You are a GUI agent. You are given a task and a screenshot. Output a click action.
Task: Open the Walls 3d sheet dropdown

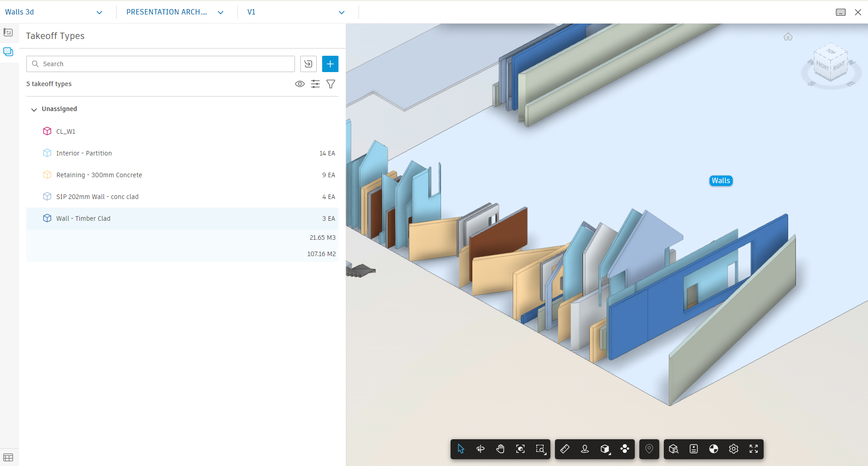[54, 12]
